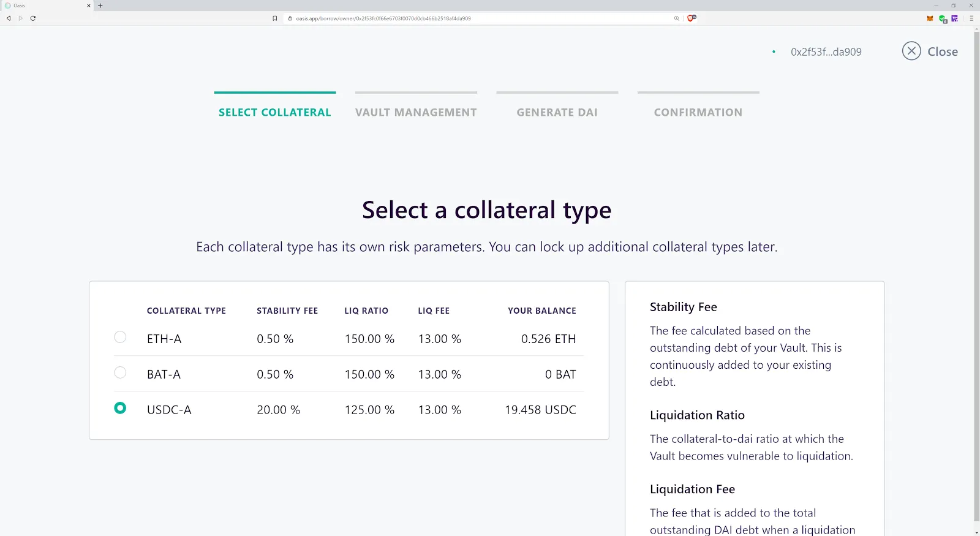Click the Liq Ratio column header

coord(366,311)
